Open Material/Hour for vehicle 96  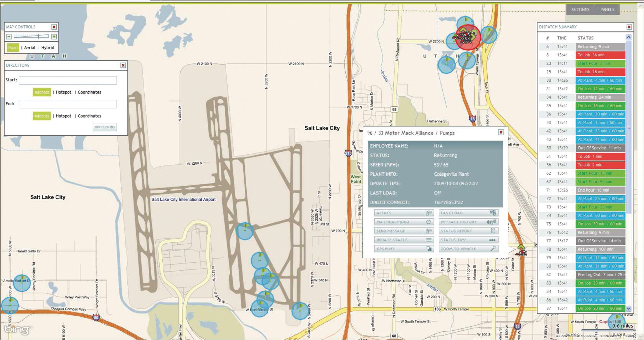click(404, 222)
